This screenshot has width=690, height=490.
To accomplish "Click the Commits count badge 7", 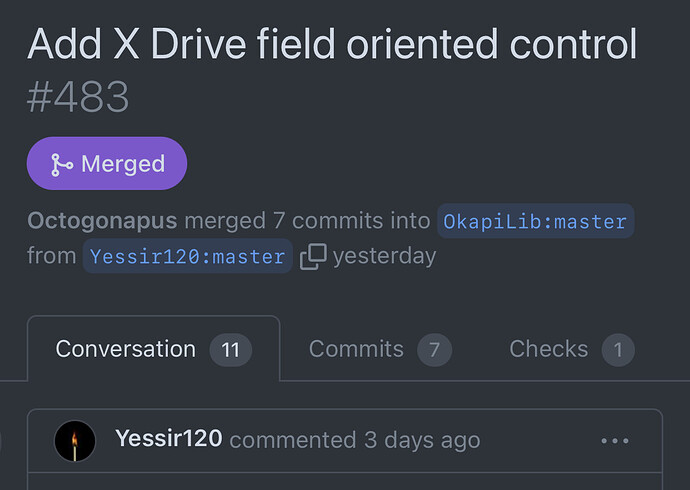I will pos(435,350).
